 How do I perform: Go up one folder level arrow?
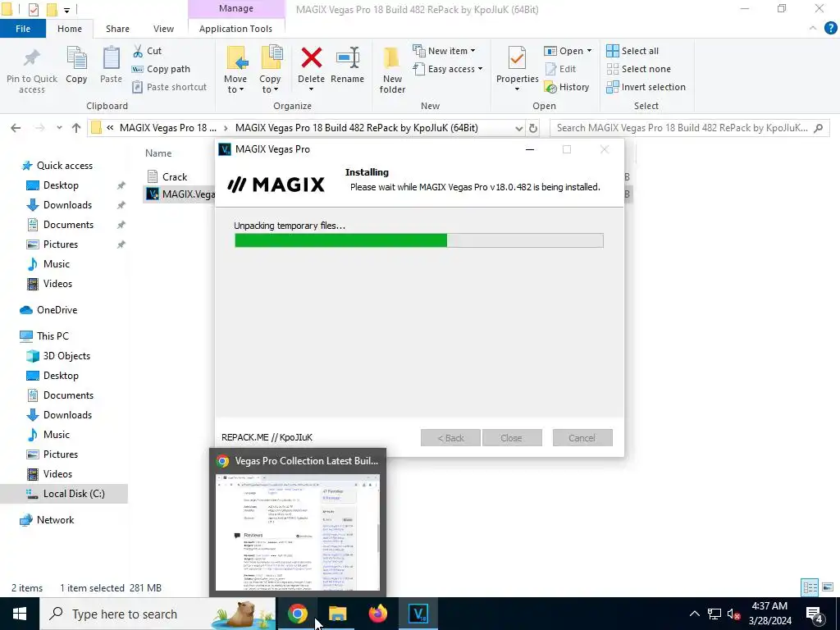click(76, 127)
